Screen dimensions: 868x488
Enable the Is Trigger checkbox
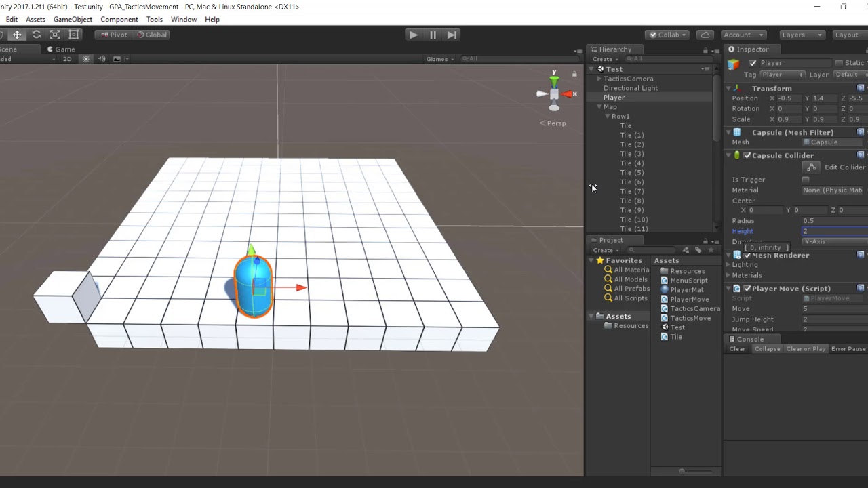[x=806, y=180]
